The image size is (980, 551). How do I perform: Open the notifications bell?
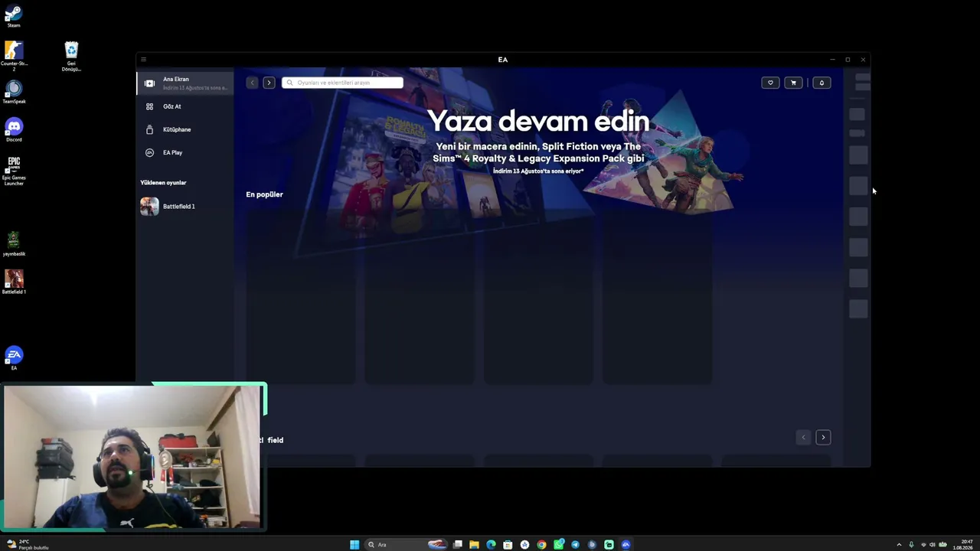[822, 83]
